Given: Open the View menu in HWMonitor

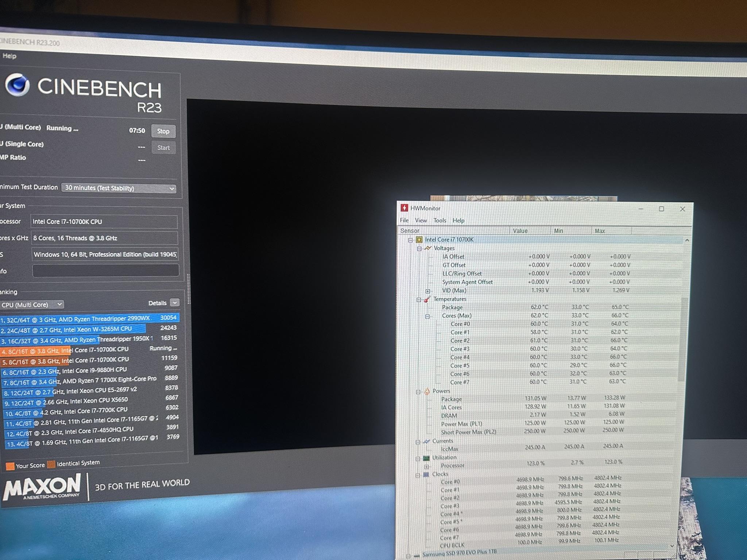Looking at the screenshot, I should [x=421, y=220].
